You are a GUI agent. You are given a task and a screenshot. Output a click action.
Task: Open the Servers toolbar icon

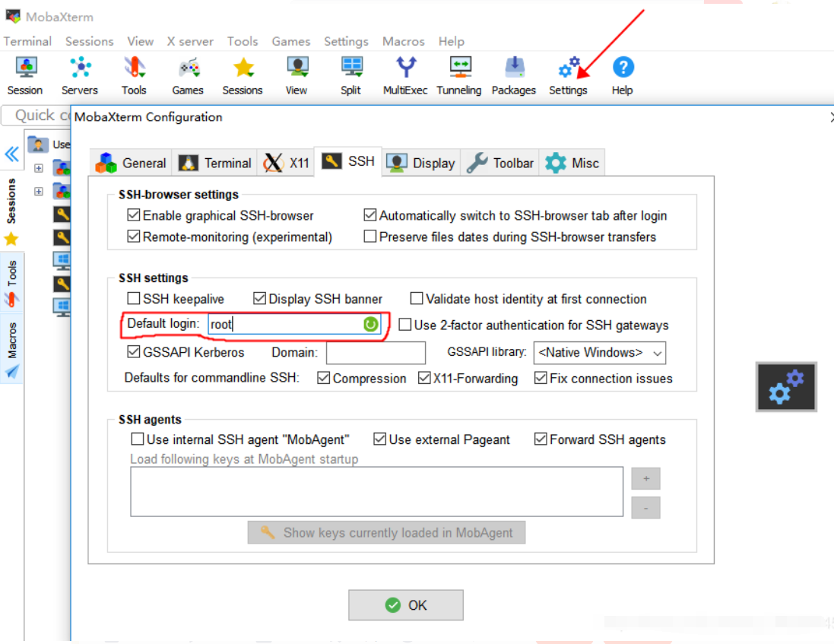[80, 75]
